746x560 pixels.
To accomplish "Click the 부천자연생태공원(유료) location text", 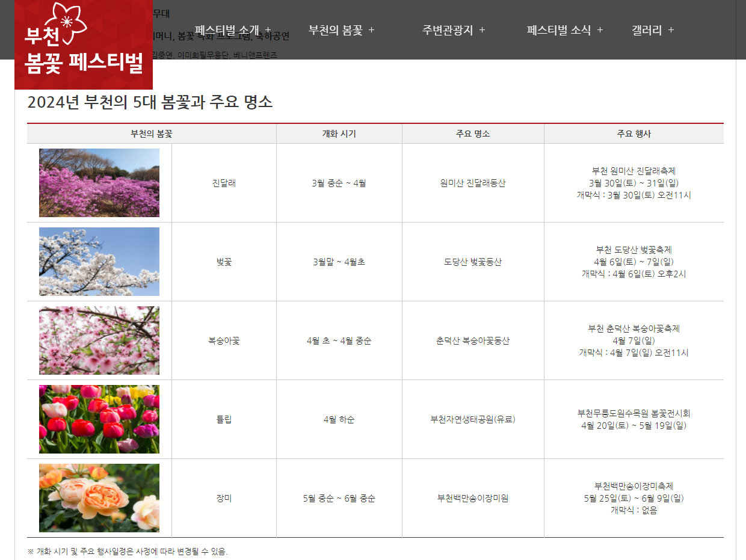I will [473, 419].
